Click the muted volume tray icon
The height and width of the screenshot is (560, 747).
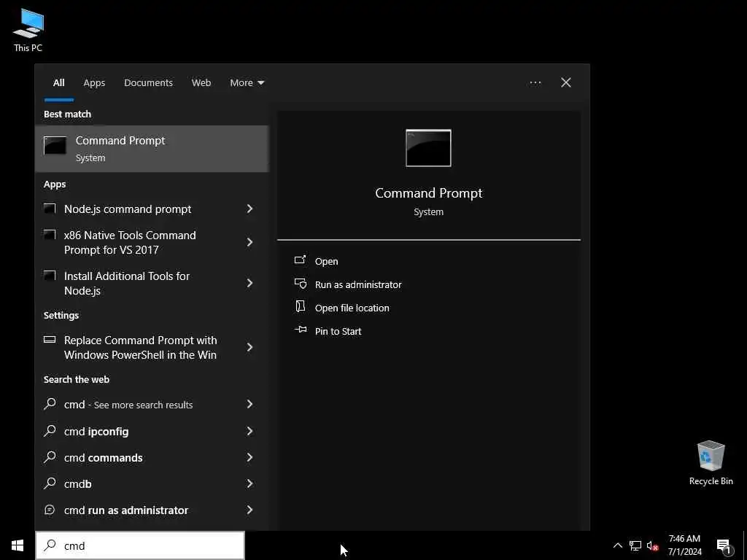[x=652, y=545]
